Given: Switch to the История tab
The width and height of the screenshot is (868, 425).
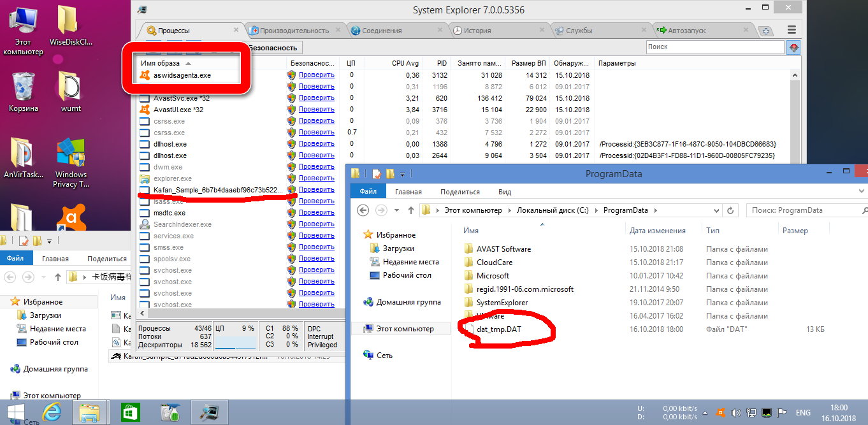Looking at the screenshot, I should [x=477, y=31].
